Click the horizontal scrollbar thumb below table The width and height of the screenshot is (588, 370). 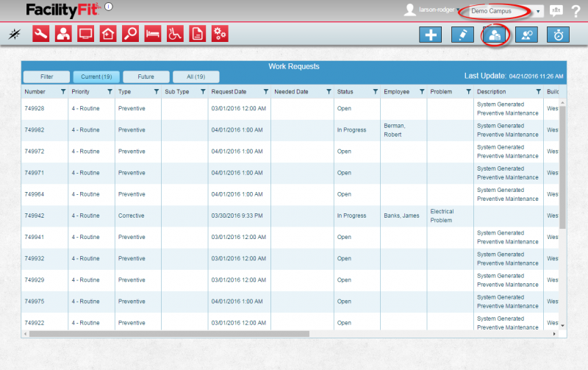pos(169,334)
